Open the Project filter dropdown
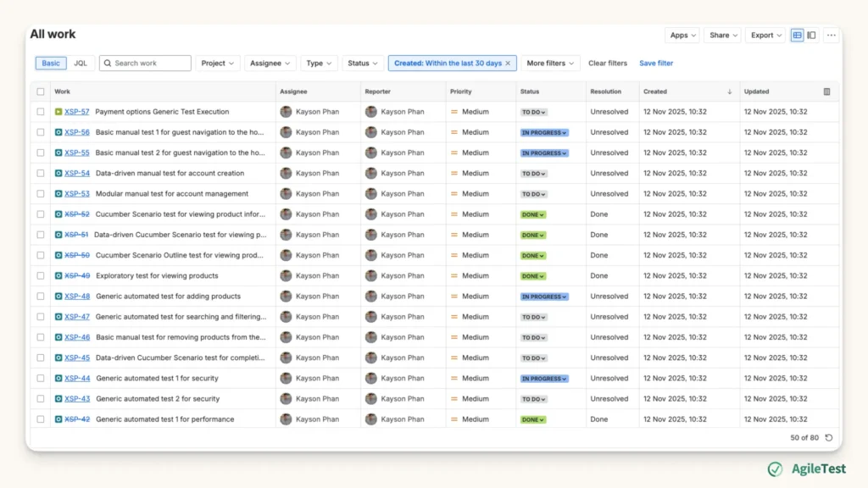 218,64
